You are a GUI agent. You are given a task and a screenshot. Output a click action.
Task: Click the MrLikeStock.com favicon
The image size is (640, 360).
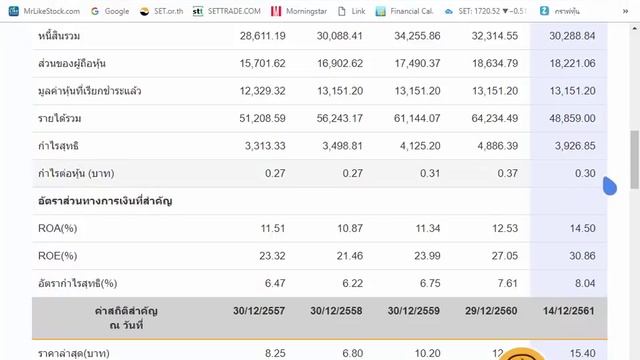(13, 11)
